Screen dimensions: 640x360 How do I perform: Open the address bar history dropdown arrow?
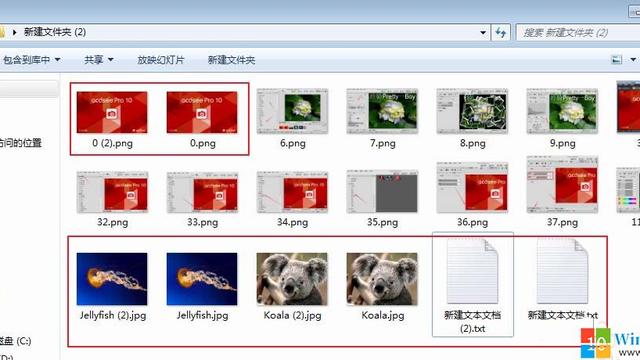pyautogui.click(x=483, y=32)
